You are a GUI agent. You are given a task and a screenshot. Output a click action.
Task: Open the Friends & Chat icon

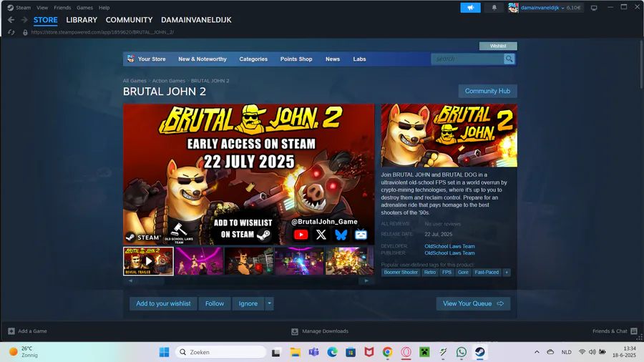click(x=634, y=331)
